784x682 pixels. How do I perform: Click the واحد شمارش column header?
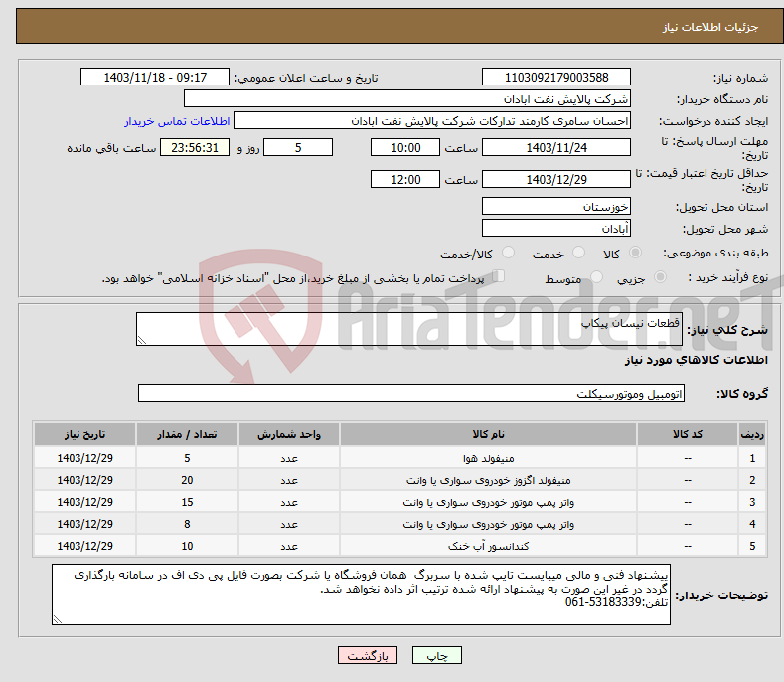tap(289, 434)
